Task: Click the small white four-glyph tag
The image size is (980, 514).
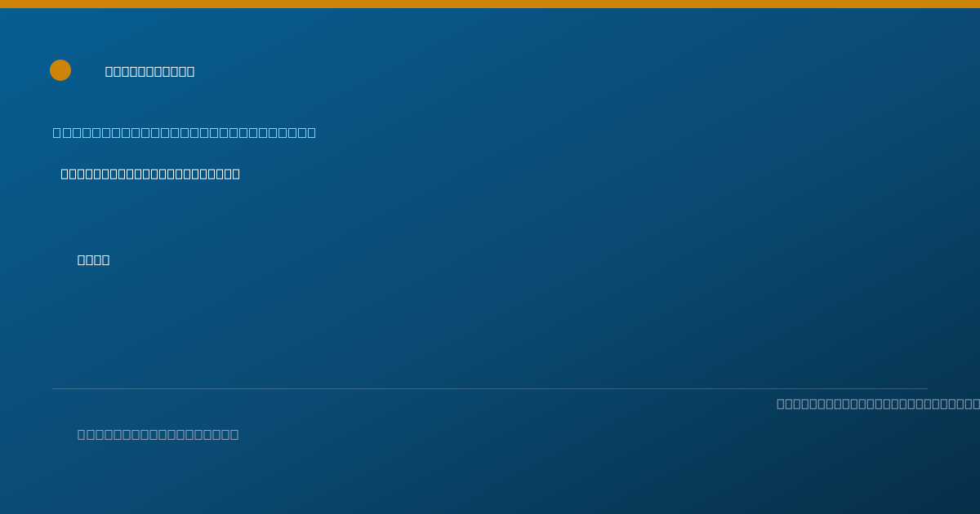Action: pos(93,259)
